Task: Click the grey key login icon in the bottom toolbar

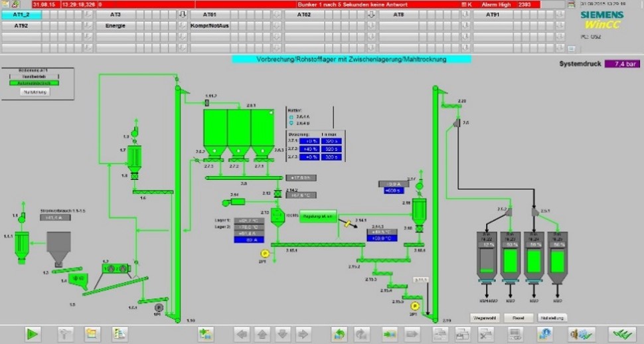Action: (65, 334)
